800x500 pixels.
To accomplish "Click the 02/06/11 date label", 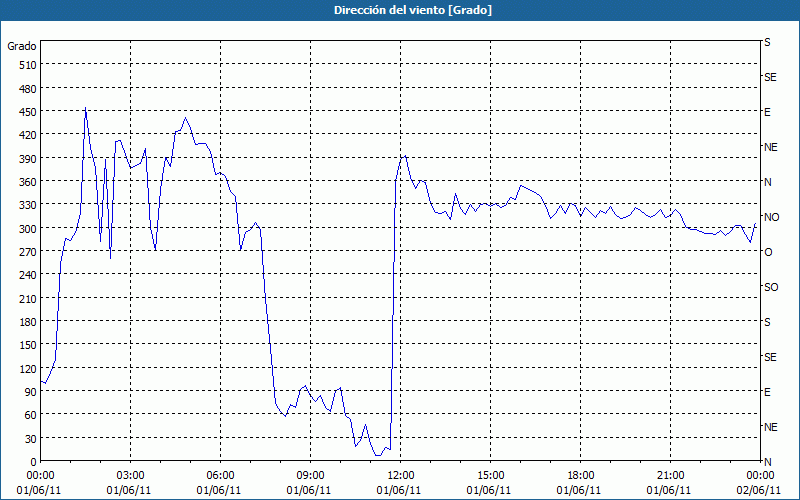I will [x=759, y=490].
